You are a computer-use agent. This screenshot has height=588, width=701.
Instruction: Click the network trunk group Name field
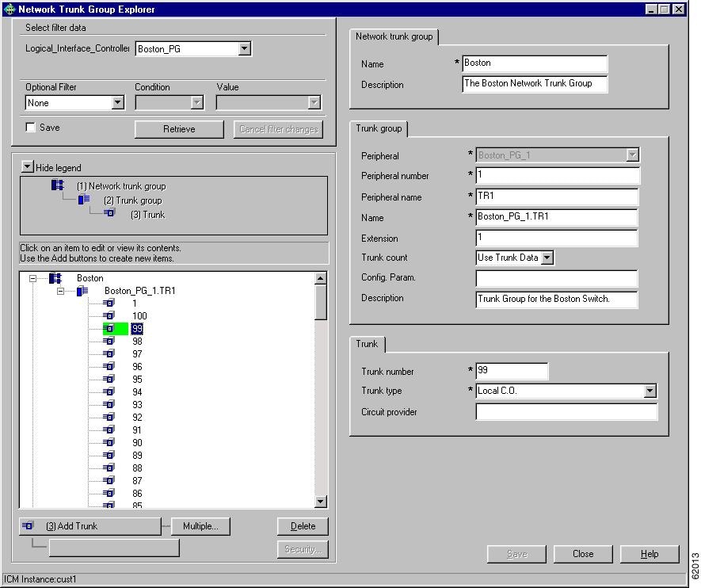click(x=535, y=63)
